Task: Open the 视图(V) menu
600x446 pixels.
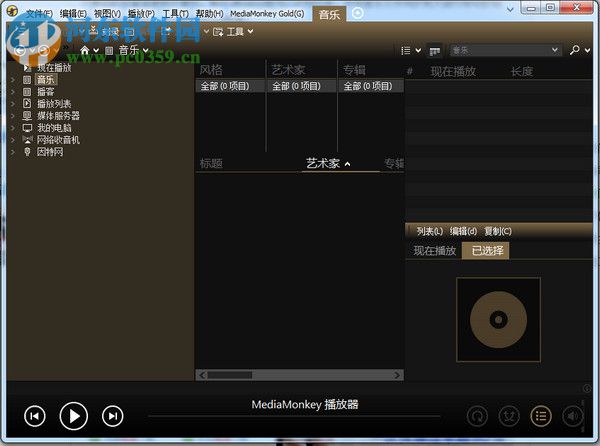Action: [107, 14]
